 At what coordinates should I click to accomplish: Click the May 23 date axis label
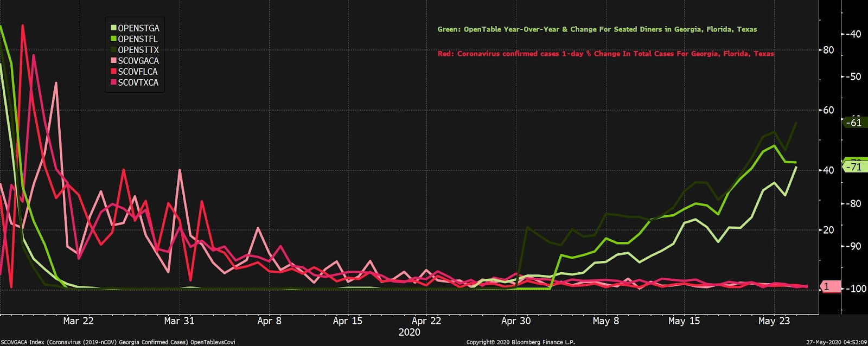click(x=774, y=321)
